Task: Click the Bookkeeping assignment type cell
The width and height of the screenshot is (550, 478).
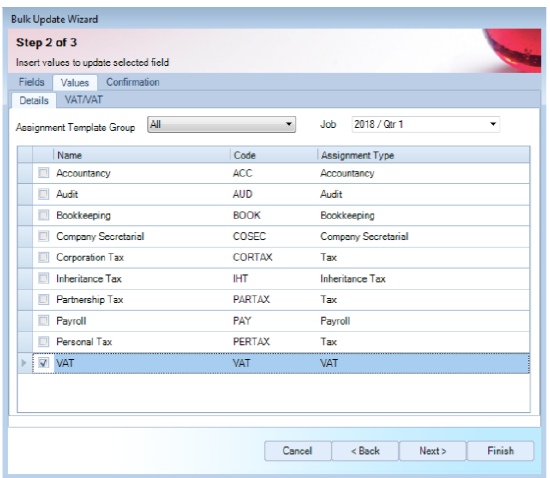Action: click(x=423, y=215)
